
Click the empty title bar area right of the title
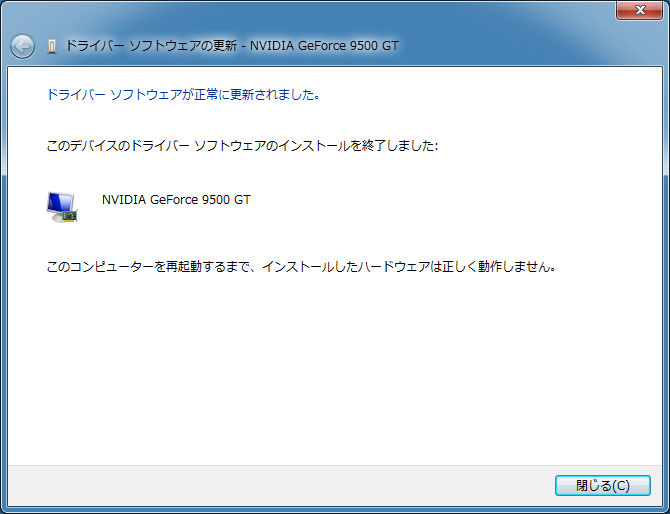click(520, 46)
